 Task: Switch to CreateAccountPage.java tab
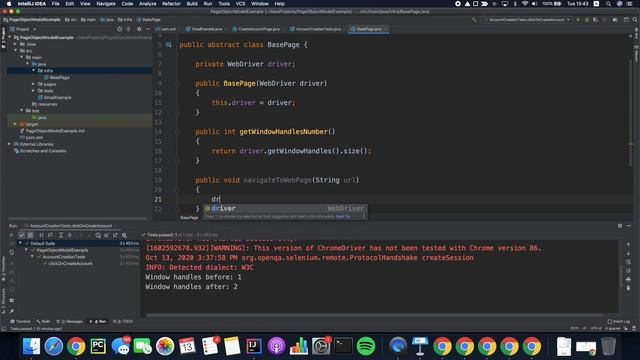256,29
